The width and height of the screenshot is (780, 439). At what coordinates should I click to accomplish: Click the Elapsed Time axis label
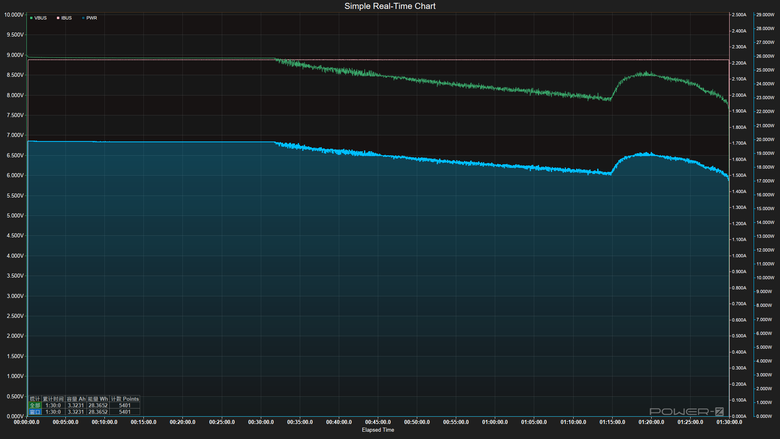(378, 430)
